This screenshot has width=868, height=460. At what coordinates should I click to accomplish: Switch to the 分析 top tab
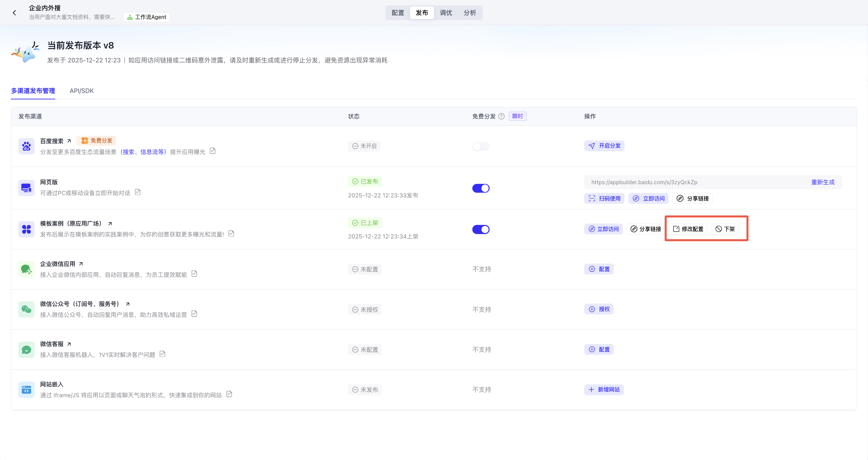click(470, 13)
